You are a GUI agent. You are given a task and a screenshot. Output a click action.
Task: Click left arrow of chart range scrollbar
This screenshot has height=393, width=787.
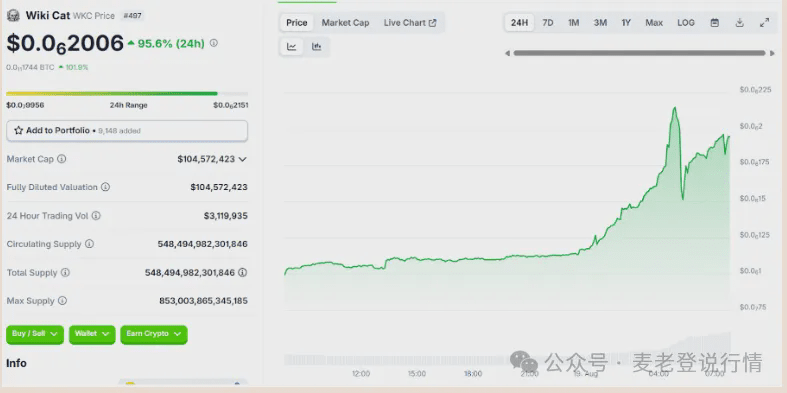[x=507, y=53]
